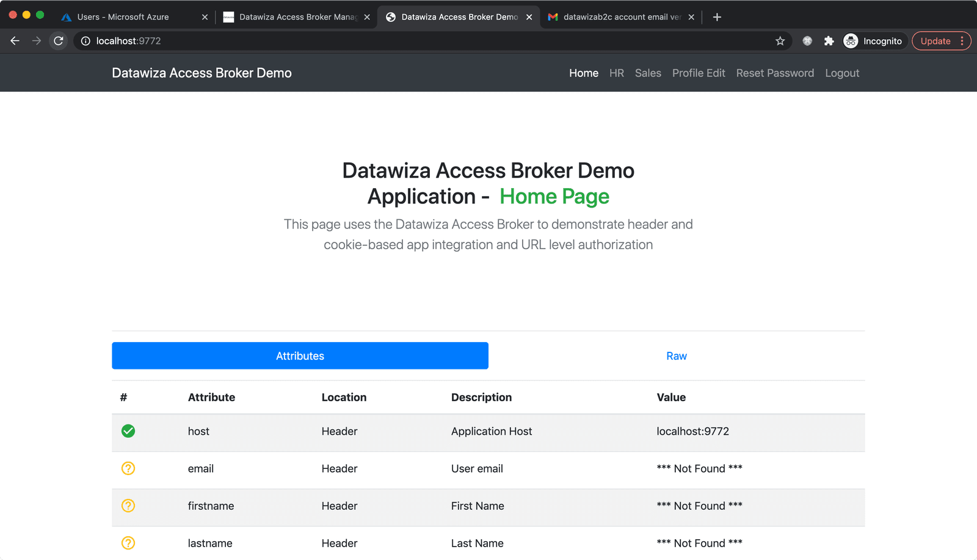Click the Description column header
The height and width of the screenshot is (560, 977).
pos(481,397)
